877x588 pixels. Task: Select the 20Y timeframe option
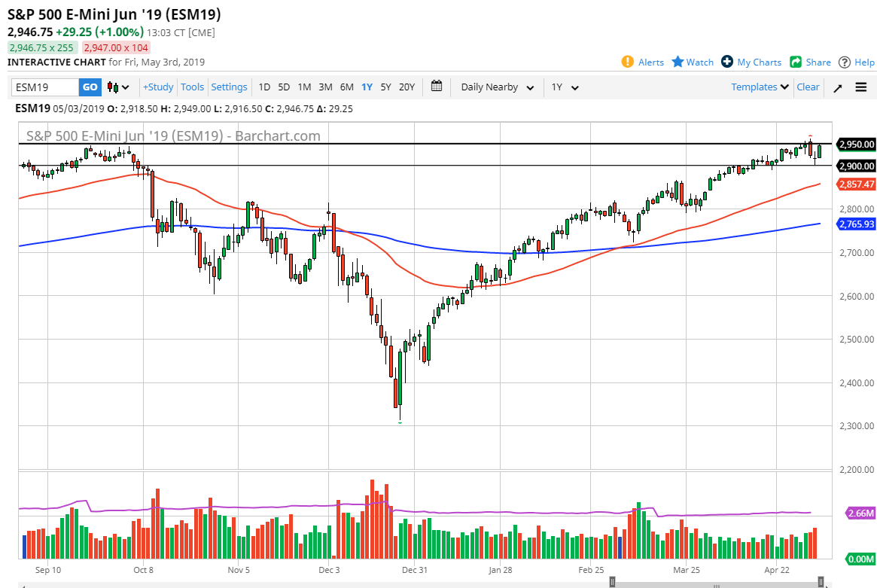(x=406, y=87)
